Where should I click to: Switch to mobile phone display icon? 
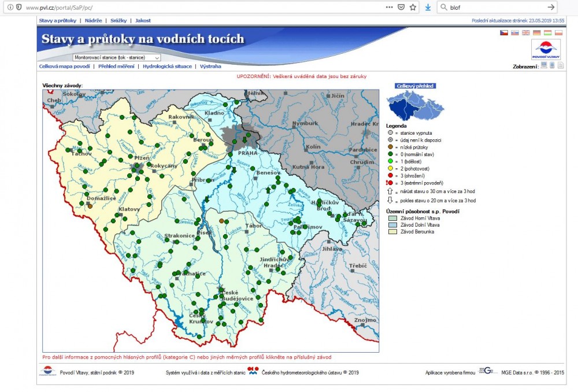tap(553, 66)
